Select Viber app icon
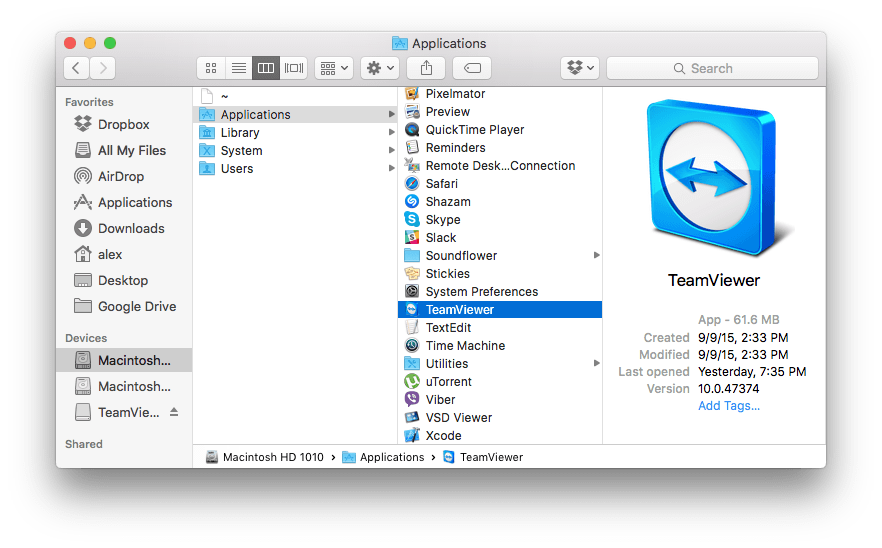 (412, 399)
